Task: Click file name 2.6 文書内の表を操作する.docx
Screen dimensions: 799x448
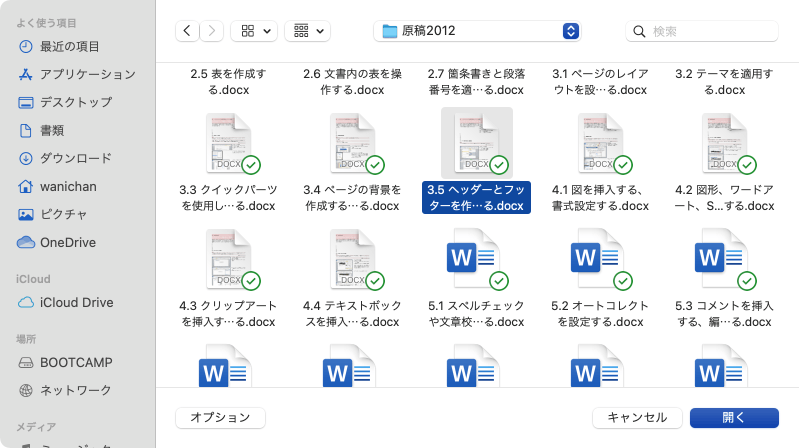Action: click(353, 82)
